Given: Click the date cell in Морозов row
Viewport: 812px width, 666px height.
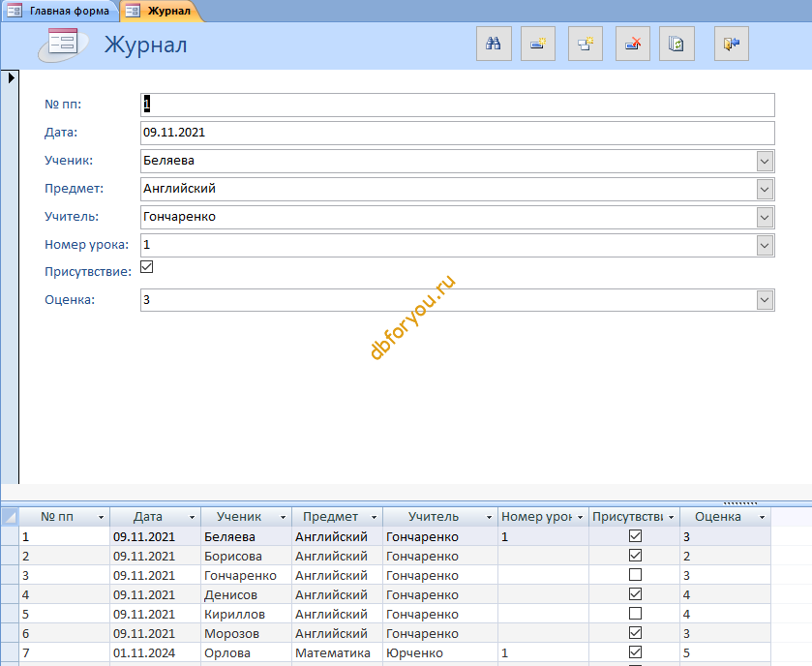Looking at the screenshot, I should [155, 633].
